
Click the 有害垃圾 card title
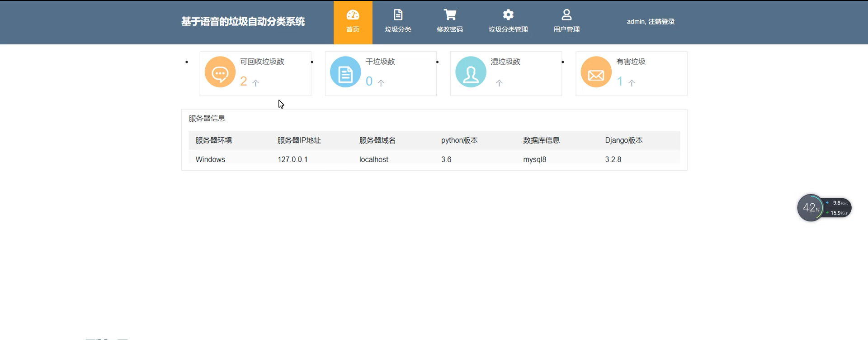click(x=631, y=62)
